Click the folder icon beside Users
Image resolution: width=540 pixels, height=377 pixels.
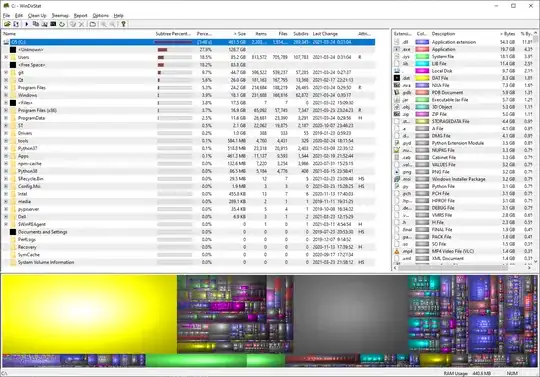(x=13, y=57)
